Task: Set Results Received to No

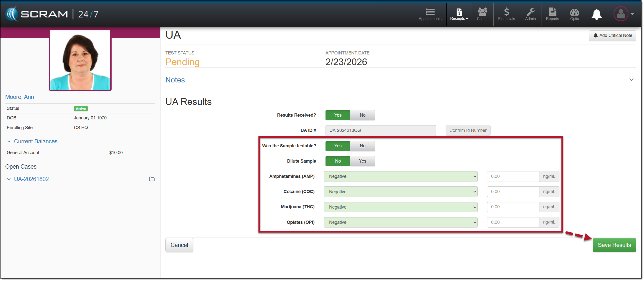Action: pos(362,115)
